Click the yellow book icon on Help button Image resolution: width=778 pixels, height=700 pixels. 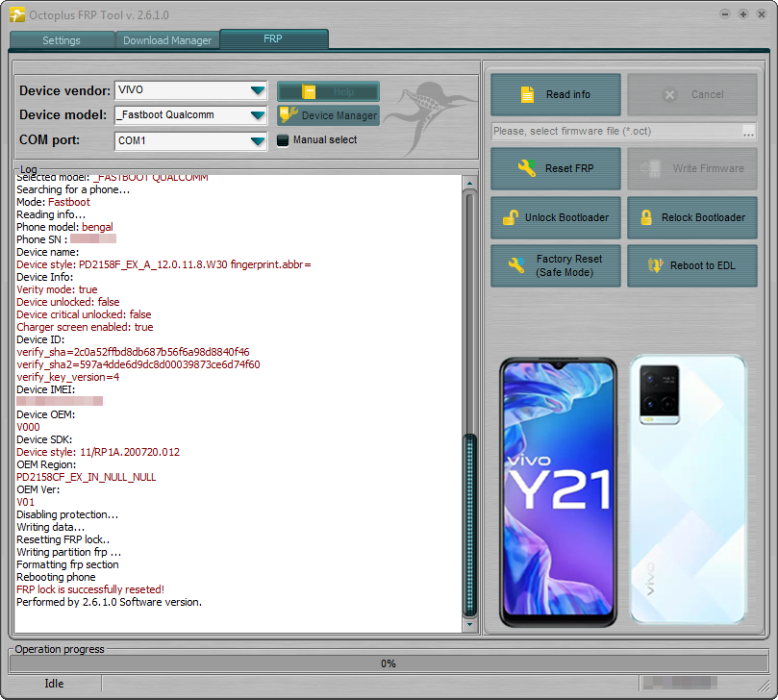[x=309, y=91]
